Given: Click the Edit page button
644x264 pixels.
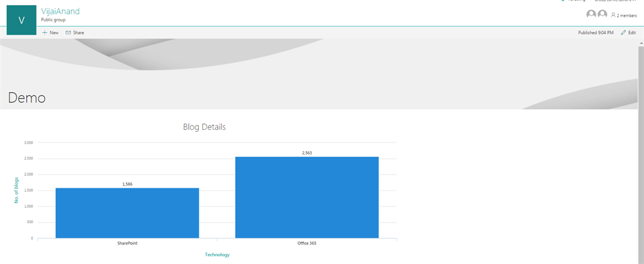Looking at the screenshot, I should tap(628, 33).
